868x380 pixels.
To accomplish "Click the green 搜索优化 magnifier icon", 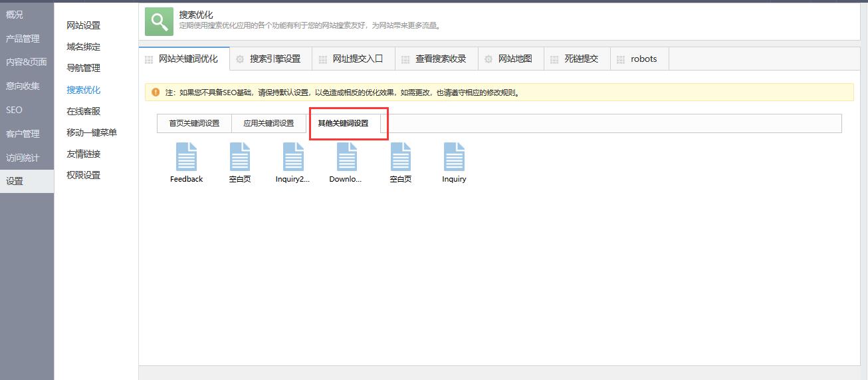I will (x=159, y=22).
